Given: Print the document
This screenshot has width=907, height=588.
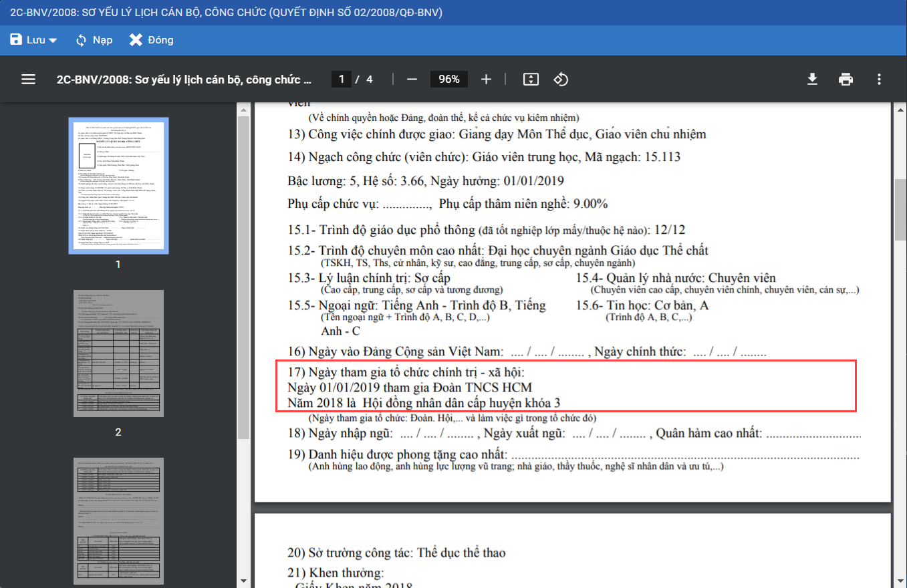Looking at the screenshot, I should point(846,80).
